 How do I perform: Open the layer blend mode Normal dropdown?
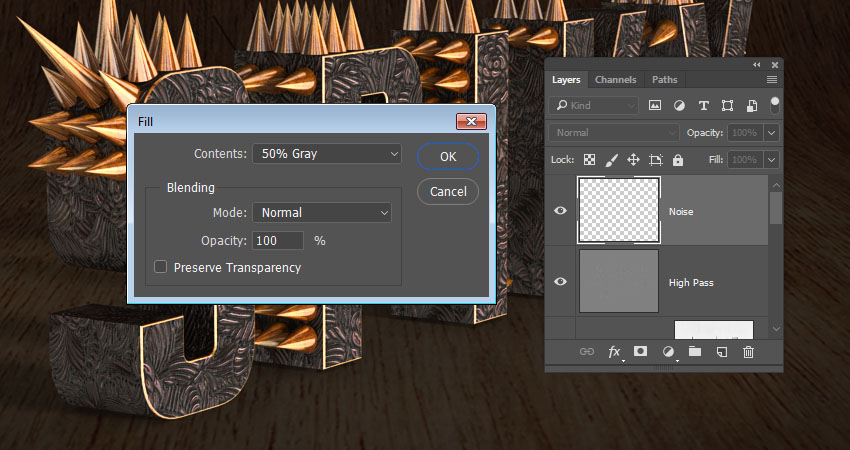pos(614,132)
